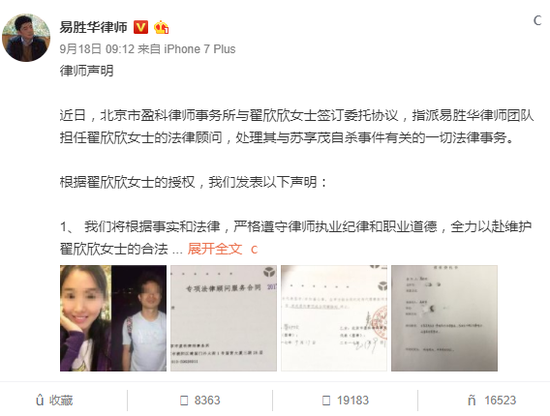The height and width of the screenshot is (416, 550).
Task: Click the repost icon beside 8363
Action: (x=184, y=401)
